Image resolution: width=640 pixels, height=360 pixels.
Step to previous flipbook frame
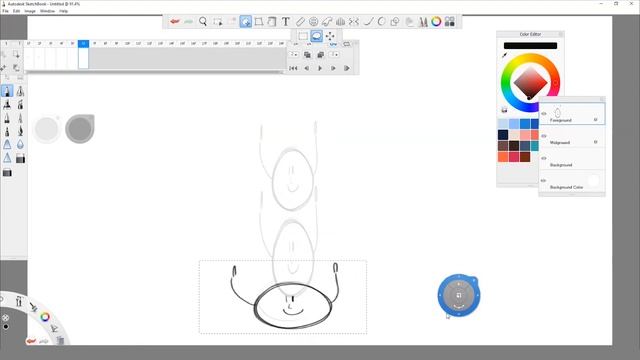307,68
